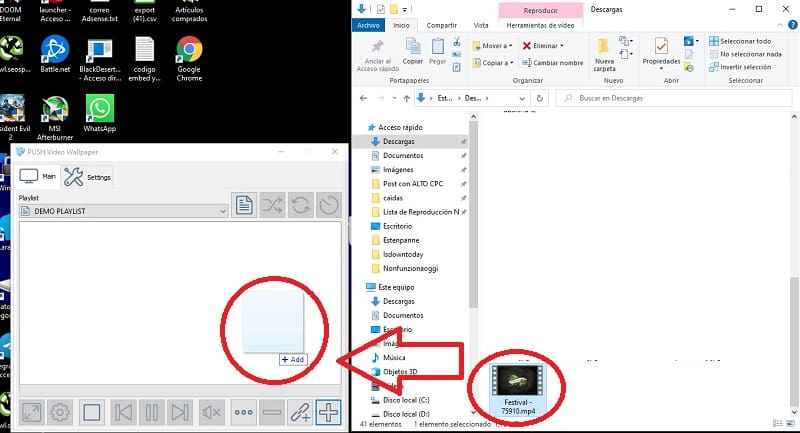Stop video wallpaper playback
Screen dimensions: 800x433
pyautogui.click(x=92, y=412)
